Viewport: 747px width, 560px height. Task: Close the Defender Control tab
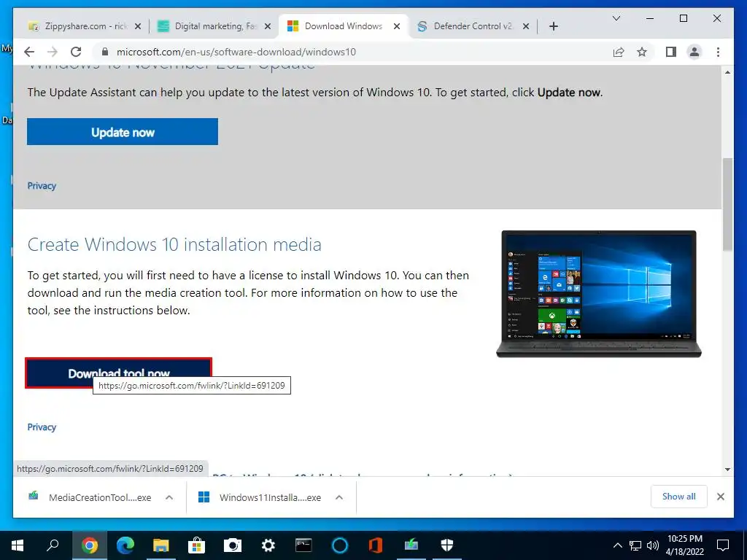(525, 26)
